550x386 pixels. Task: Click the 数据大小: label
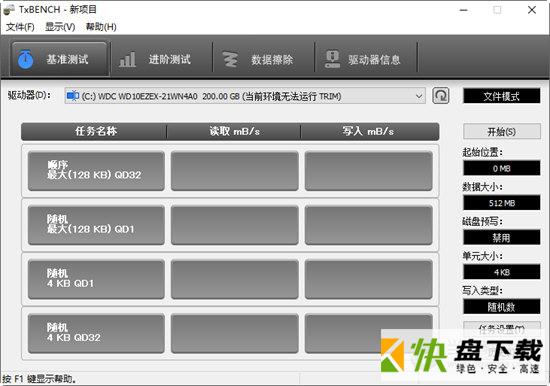[483, 187]
